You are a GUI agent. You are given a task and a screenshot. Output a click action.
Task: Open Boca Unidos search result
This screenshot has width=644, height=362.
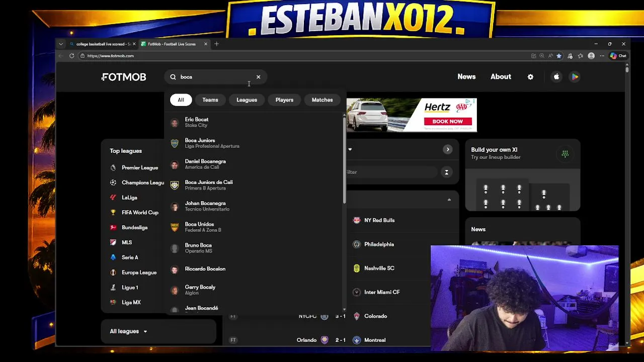(x=254, y=227)
